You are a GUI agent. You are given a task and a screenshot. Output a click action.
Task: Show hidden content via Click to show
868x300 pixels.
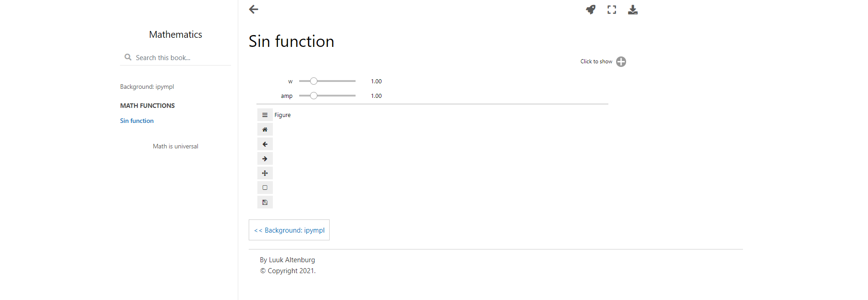tap(621, 61)
